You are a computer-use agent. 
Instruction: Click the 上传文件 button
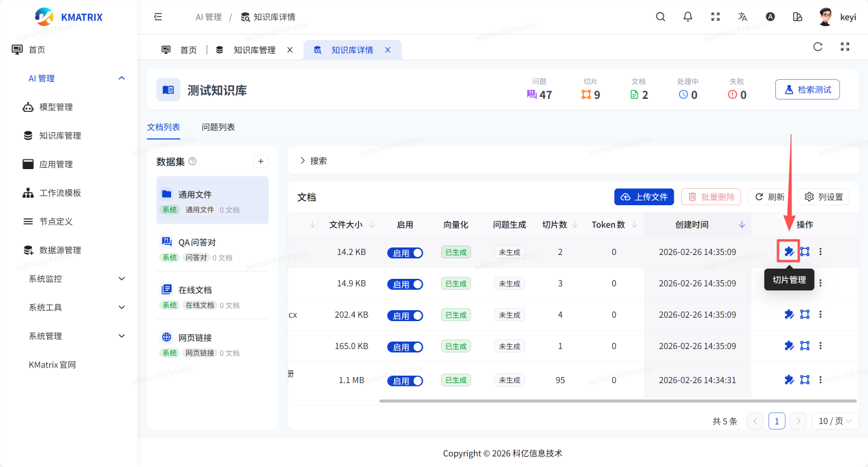(644, 197)
